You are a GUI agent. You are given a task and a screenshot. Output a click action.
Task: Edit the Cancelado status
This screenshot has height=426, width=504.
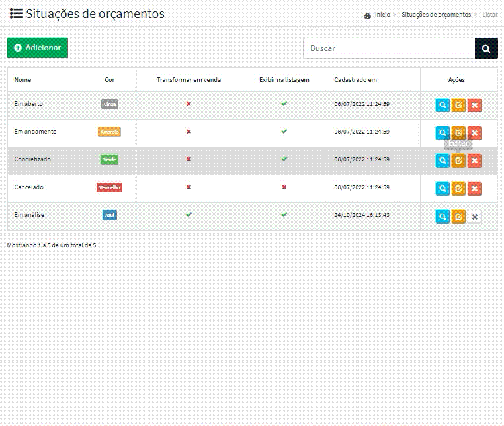coord(458,189)
